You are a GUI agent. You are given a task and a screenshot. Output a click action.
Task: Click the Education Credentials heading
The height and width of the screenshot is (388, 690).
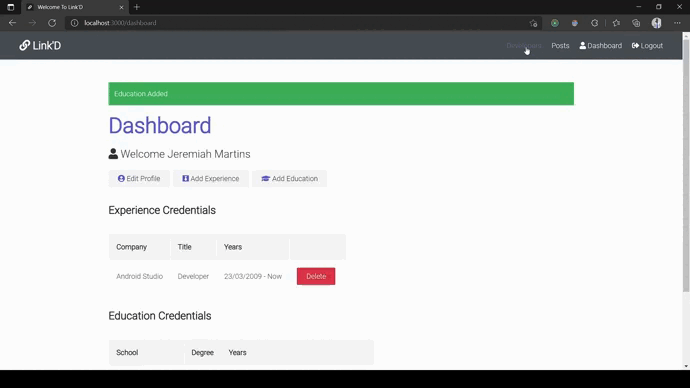tap(160, 316)
